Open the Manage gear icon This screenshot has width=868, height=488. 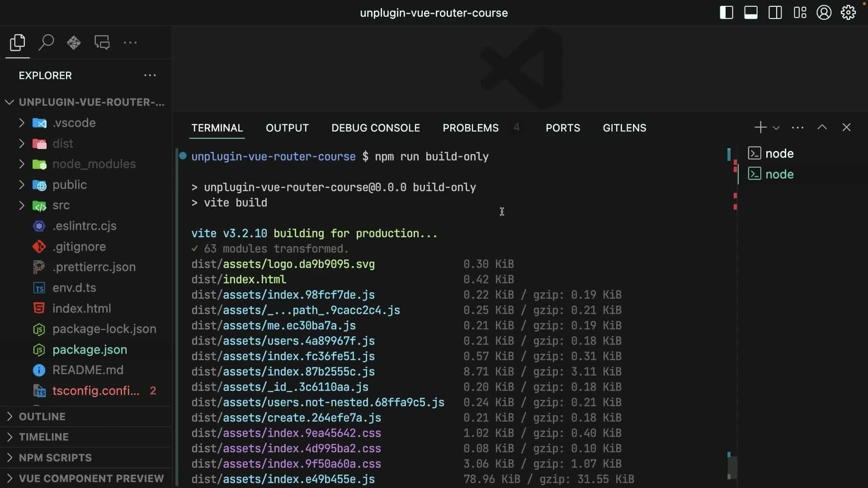[848, 13]
